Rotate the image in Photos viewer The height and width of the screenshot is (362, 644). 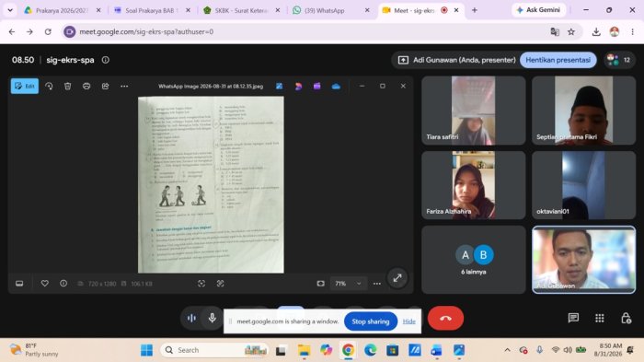(x=49, y=86)
